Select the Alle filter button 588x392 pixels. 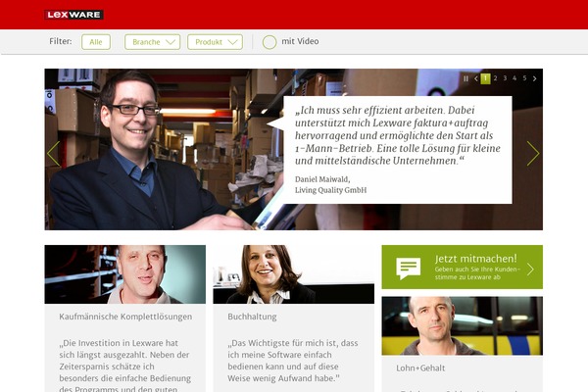point(96,42)
